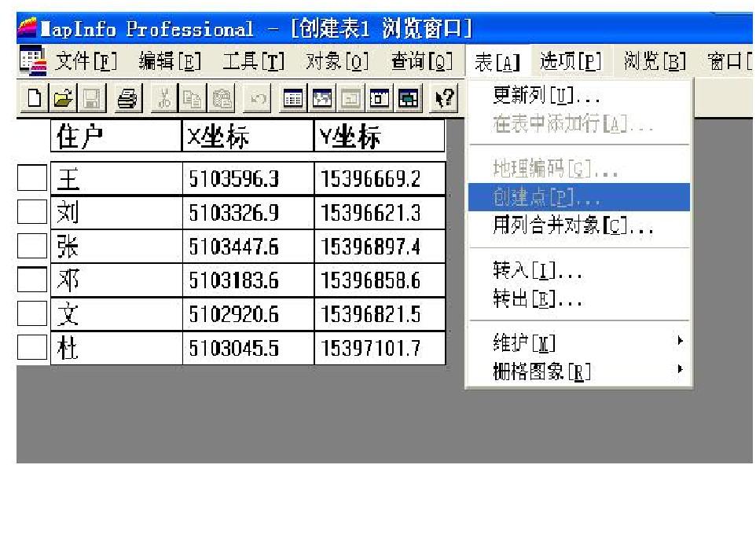
Task: Open a New Mapper window icon
Action: (x=321, y=98)
